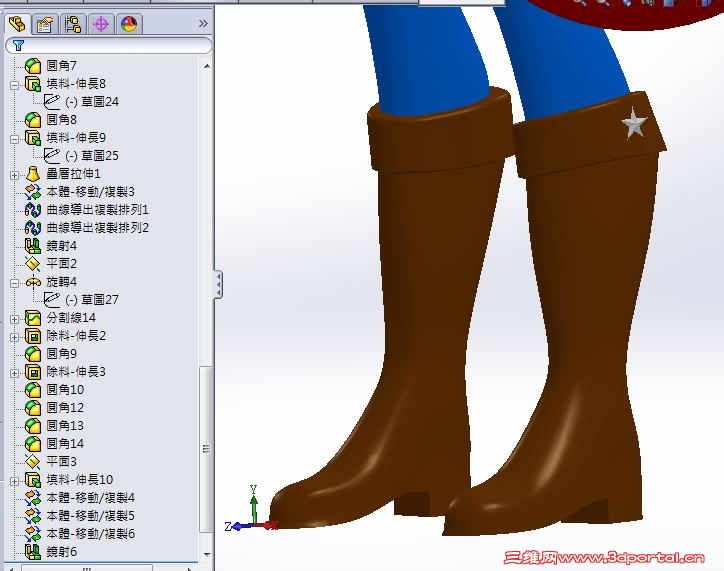Screen dimensions: 724x571
Task: Expand the 填料-伸長10 feature node
Action: click(x=14, y=481)
